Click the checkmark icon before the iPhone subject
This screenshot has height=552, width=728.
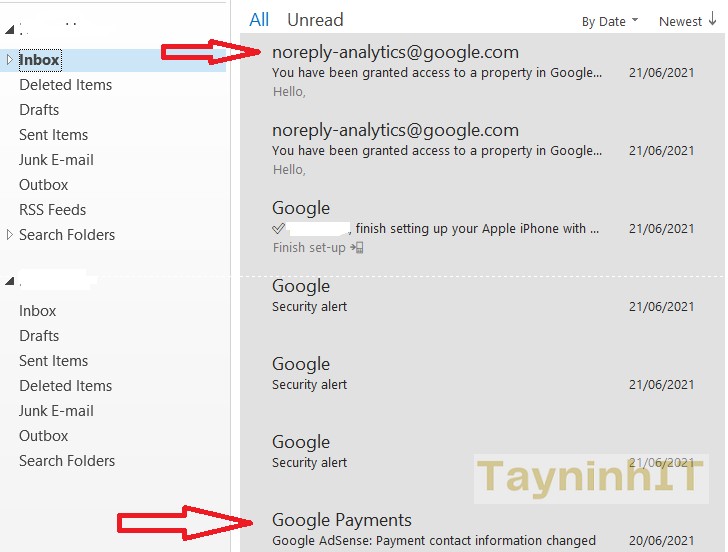pyautogui.click(x=279, y=229)
